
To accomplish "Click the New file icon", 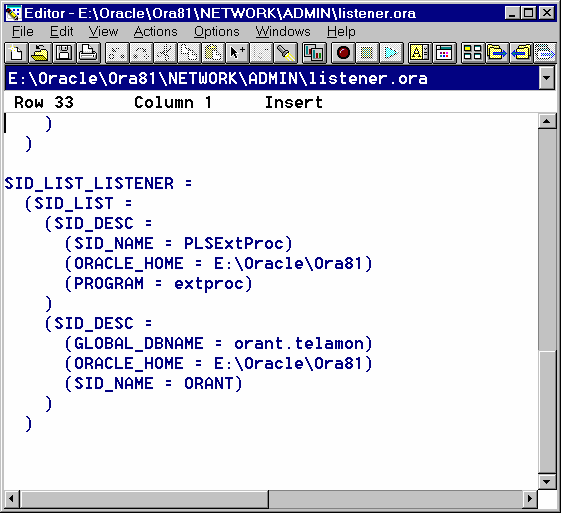I will click(16, 53).
